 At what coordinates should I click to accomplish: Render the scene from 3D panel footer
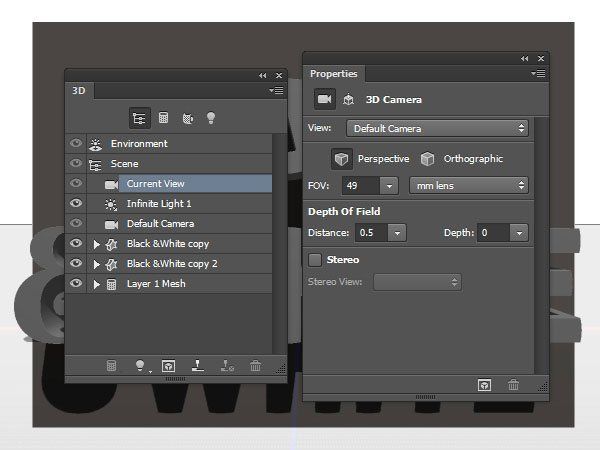168,366
